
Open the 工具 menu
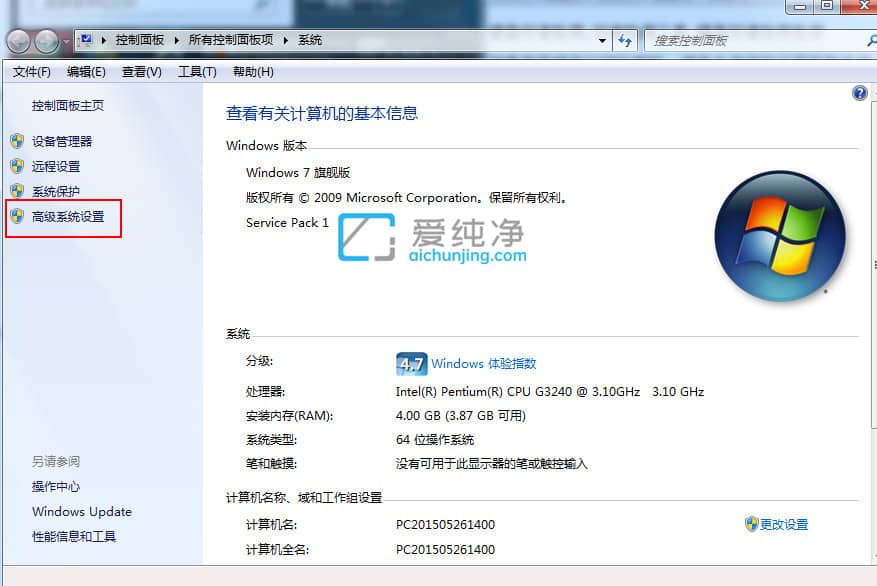point(196,71)
